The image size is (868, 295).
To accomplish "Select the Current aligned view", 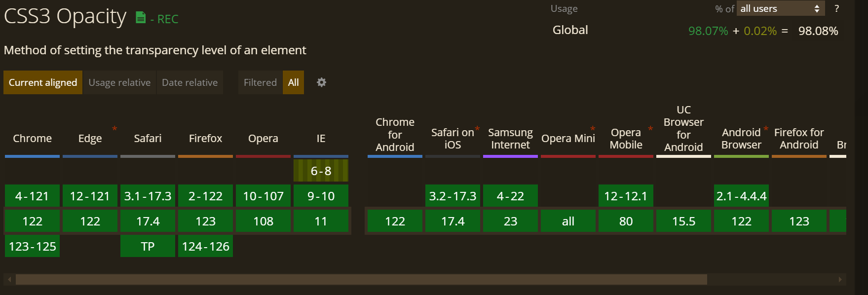I will [x=43, y=82].
